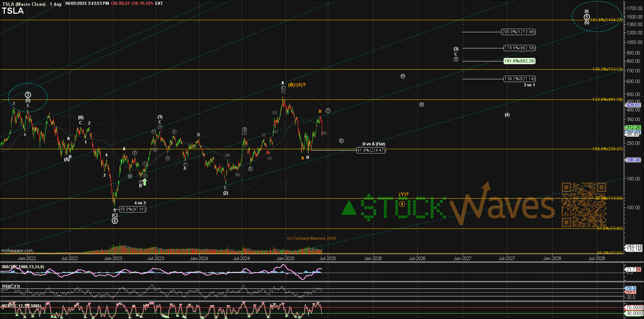Click the Jul-2023 date on time axis
The height and width of the screenshot is (319, 644).
click(x=156, y=258)
